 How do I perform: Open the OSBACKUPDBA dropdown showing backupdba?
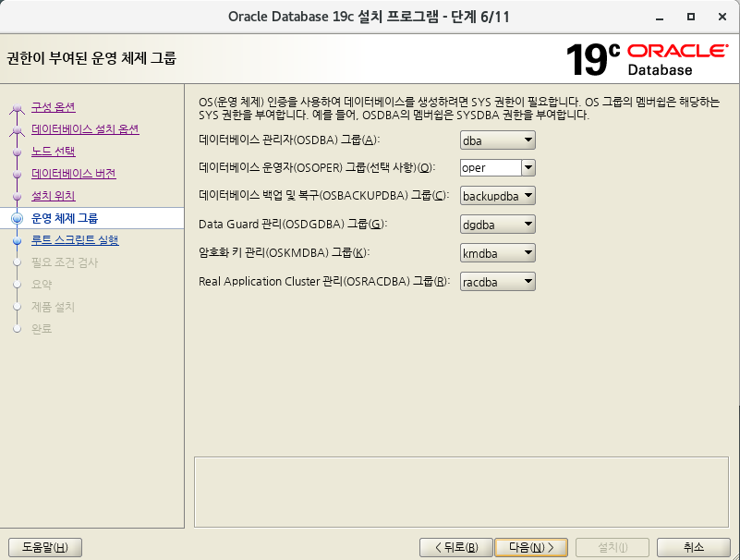tap(497, 196)
